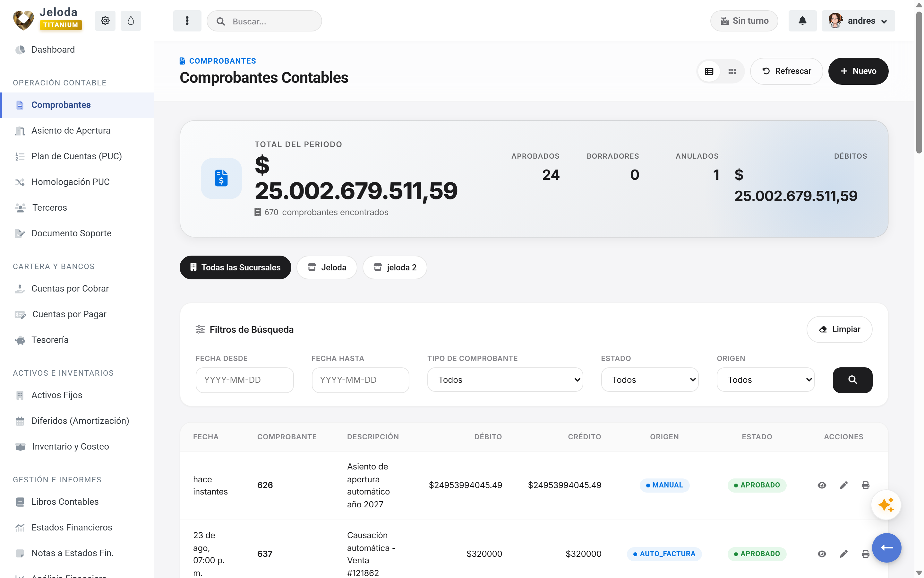Open Libros Contables in sidebar
This screenshot has width=924, height=578.
[x=77, y=502]
